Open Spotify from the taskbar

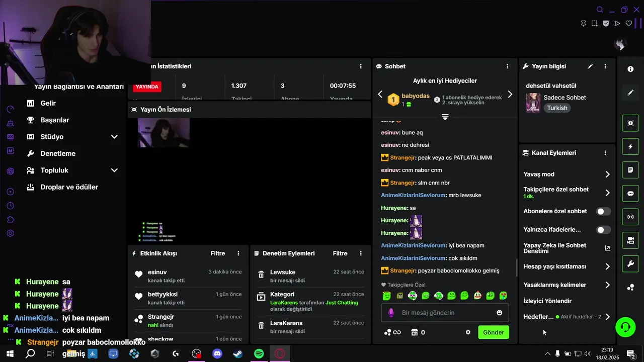259,354
